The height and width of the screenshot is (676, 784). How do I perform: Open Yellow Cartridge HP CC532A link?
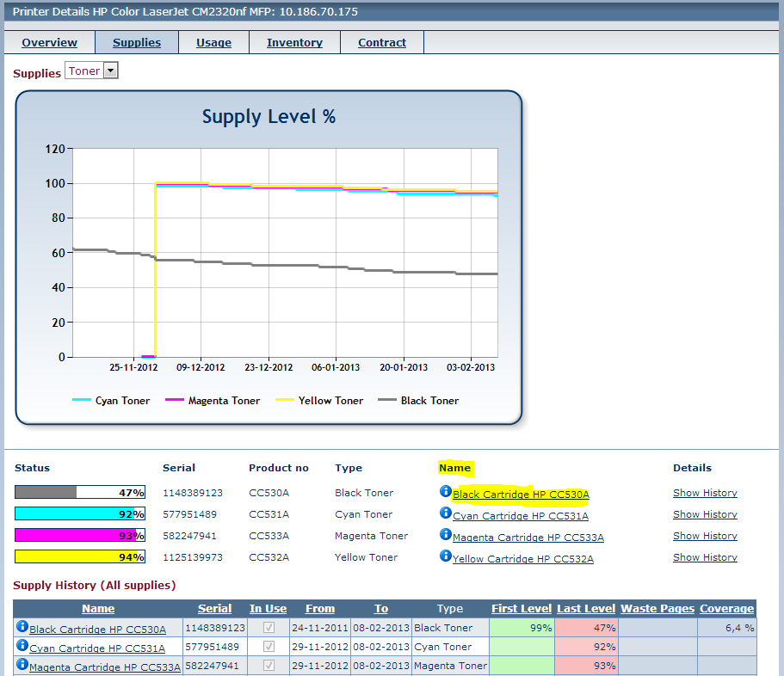coord(522,559)
